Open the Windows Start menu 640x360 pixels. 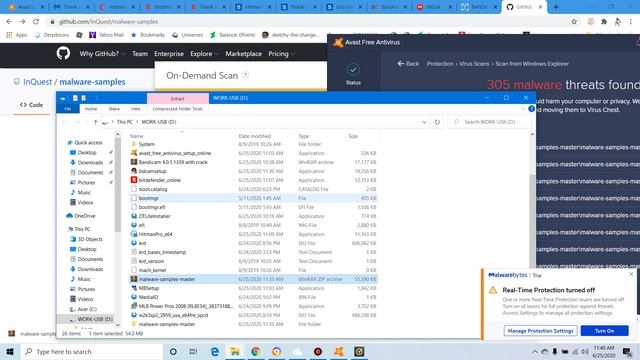coord(10,351)
